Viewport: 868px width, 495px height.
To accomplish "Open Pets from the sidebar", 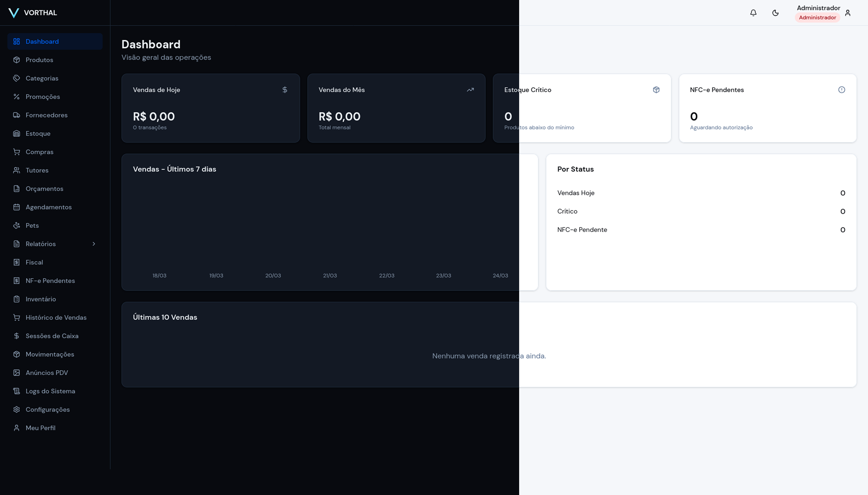I will (32, 225).
